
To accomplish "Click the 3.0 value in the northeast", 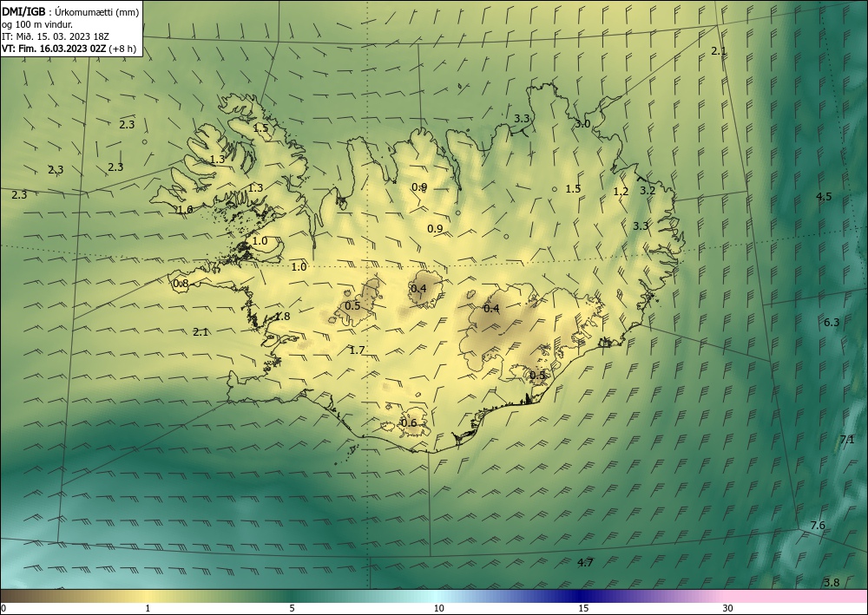I will coord(582,124).
